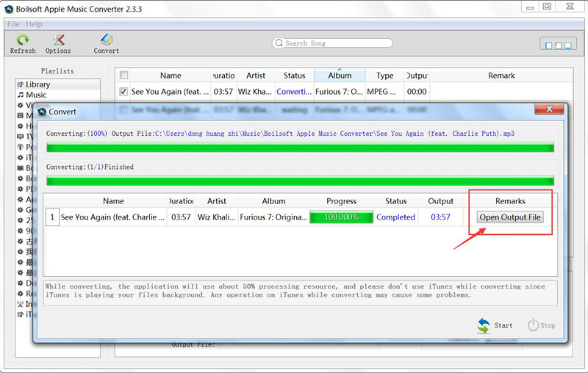Click the Stop button in Convert dialog

click(x=542, y=325)
